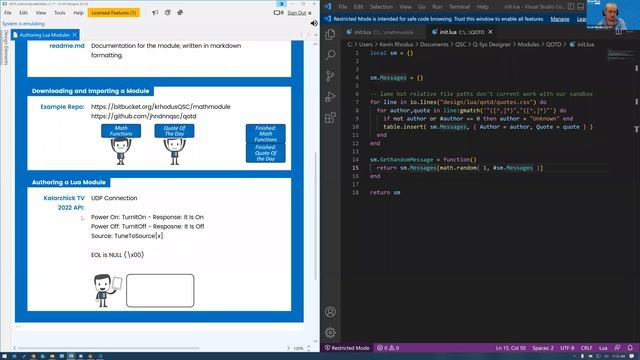
Task: Click Manage in Restricted Mode banner
Action: [560, 19]
